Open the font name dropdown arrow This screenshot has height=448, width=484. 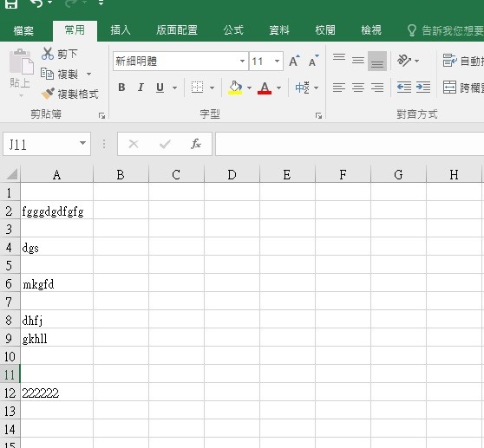243,61
